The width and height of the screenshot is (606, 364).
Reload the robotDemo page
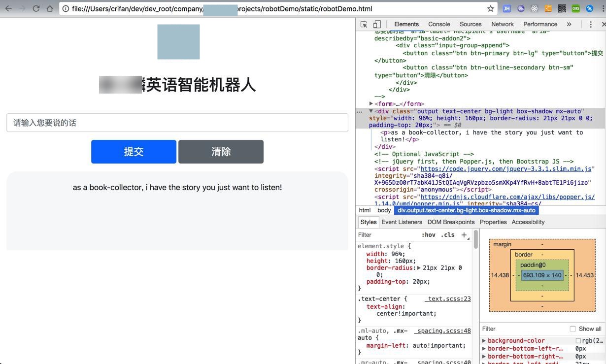tap(36, 8)
